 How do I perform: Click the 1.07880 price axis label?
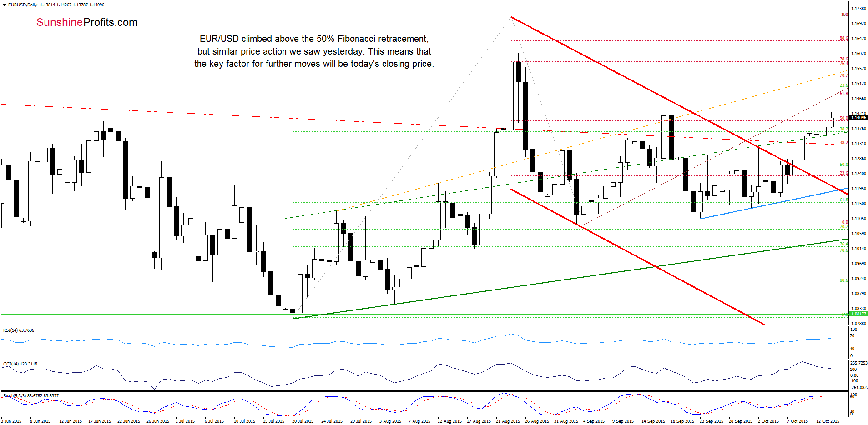pos(859,324)
